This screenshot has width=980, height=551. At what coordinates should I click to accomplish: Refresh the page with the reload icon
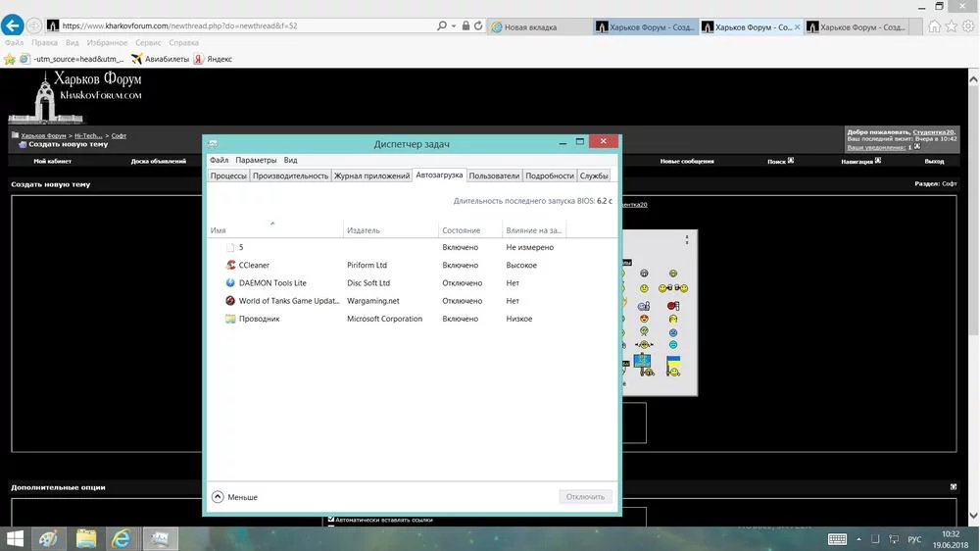[x=478, y=25]
